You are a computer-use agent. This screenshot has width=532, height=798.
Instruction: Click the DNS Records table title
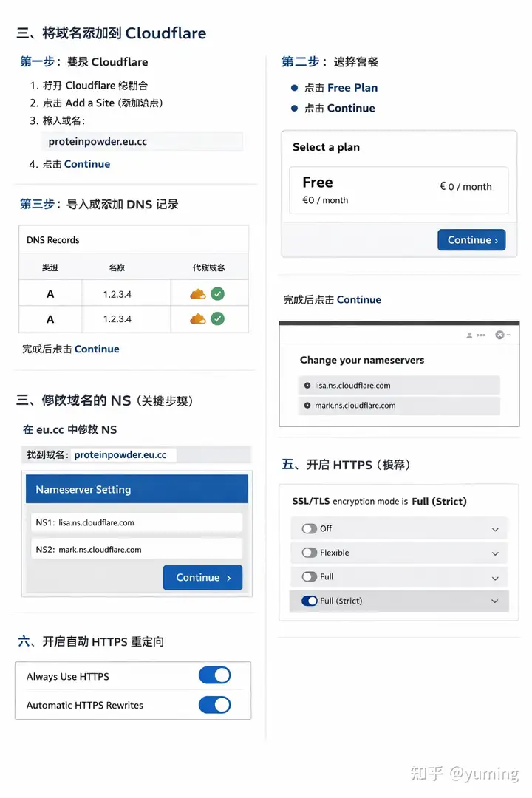tap(53, 240)
